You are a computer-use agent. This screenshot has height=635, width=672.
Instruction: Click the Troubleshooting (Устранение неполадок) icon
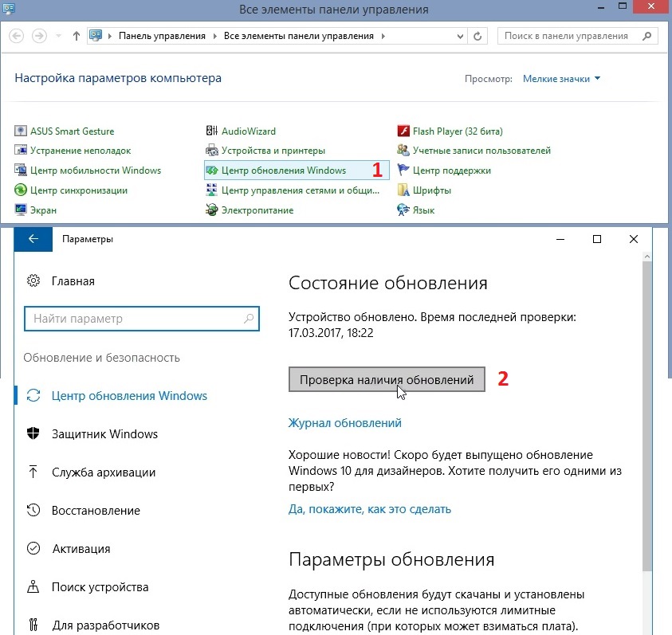coord(21,151)
